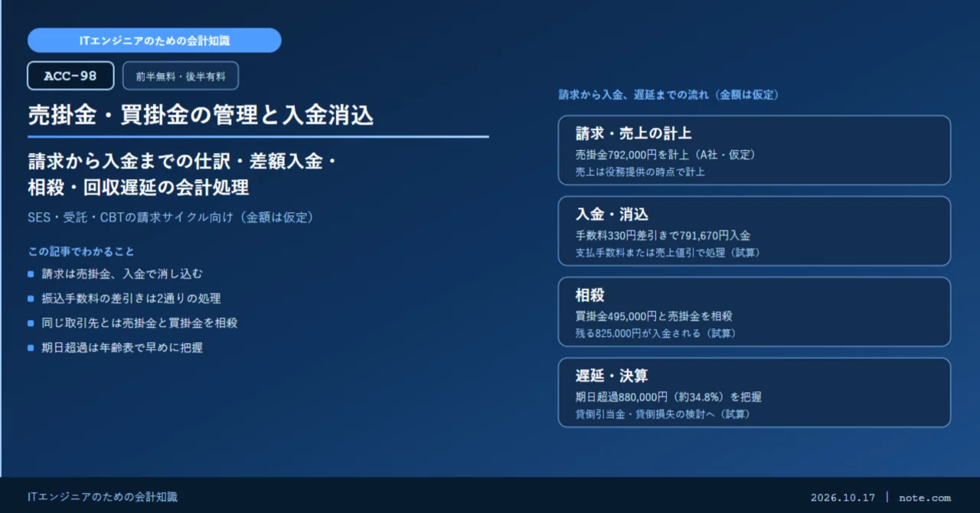The height and width of the screenshot is (513, 980).
Task: Click the line 期日超過880,000円（約34.8%）を把握
Action: (668, 397)
